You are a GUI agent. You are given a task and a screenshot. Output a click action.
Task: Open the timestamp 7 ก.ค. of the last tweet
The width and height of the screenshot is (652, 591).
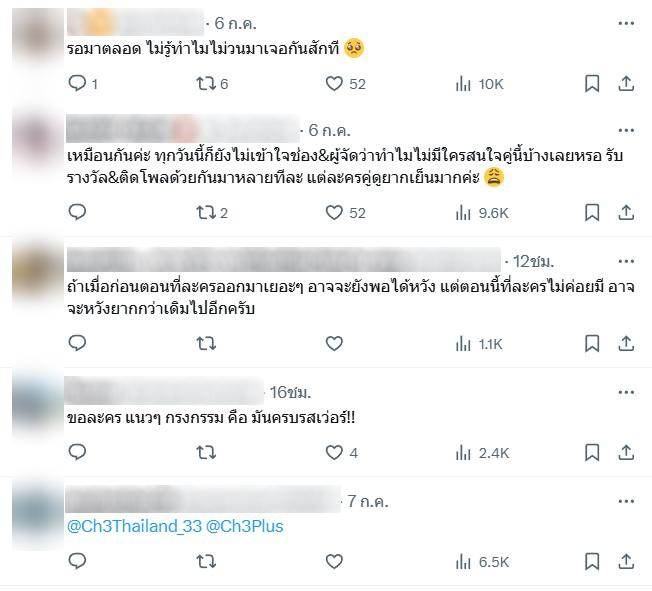(368, 501)
